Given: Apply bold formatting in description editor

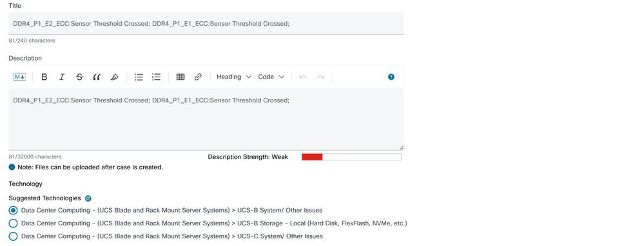Looking at the screenshot, I should [44, 77].
